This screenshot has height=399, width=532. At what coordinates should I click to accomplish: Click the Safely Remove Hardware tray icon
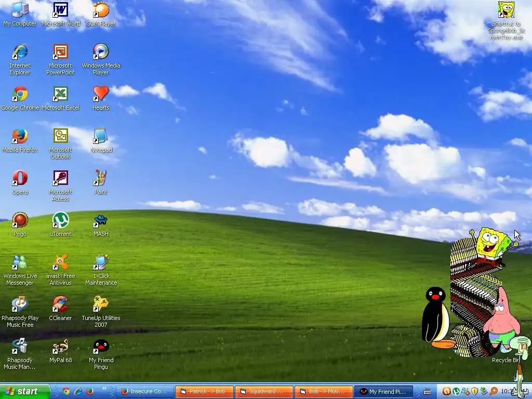(x=484, y=392)
